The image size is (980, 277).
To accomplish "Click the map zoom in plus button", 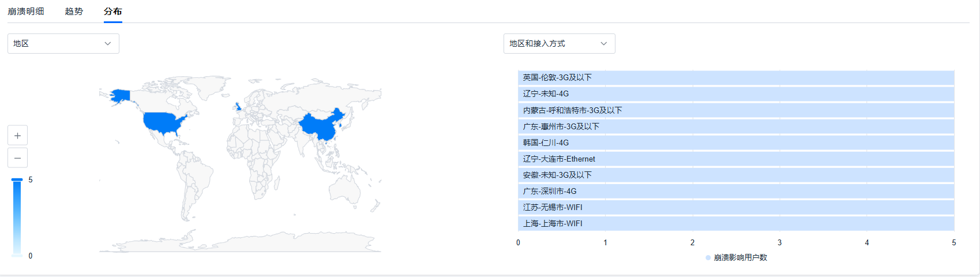I will point(17,136).
